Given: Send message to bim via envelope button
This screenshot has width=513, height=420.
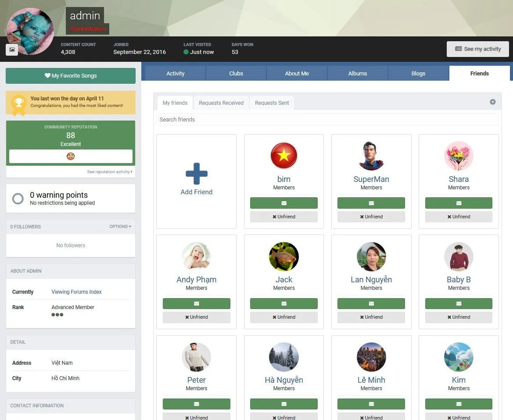Looking at the screenshot, I should tap(283, 203).
